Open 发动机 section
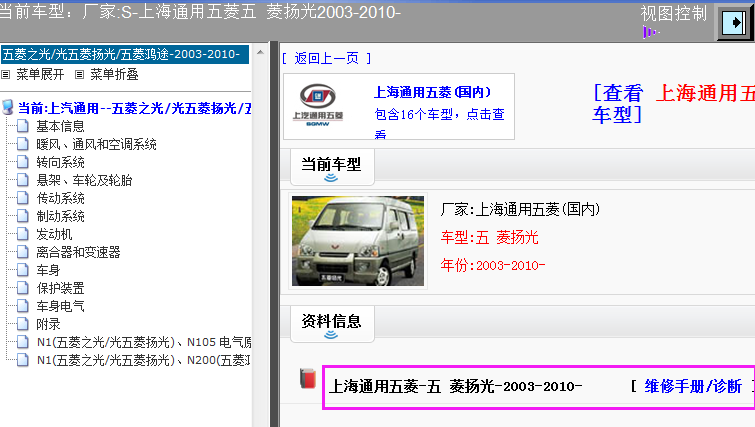Image resolution: width=755 pixels, height=427 pixels. [x=54, y=234]
